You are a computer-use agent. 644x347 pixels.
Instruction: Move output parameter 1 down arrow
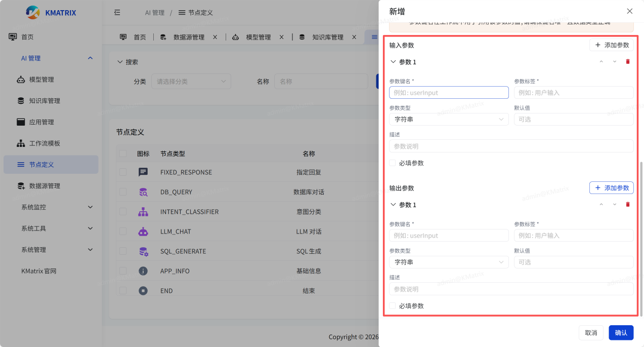[x=615, y=205]
